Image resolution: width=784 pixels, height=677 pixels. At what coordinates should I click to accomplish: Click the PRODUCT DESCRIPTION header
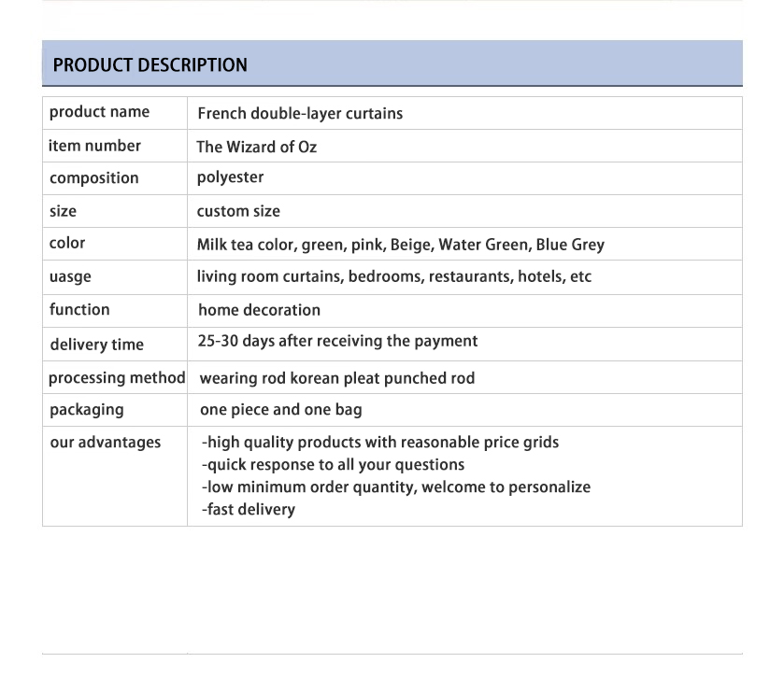[x=150, y=65]
